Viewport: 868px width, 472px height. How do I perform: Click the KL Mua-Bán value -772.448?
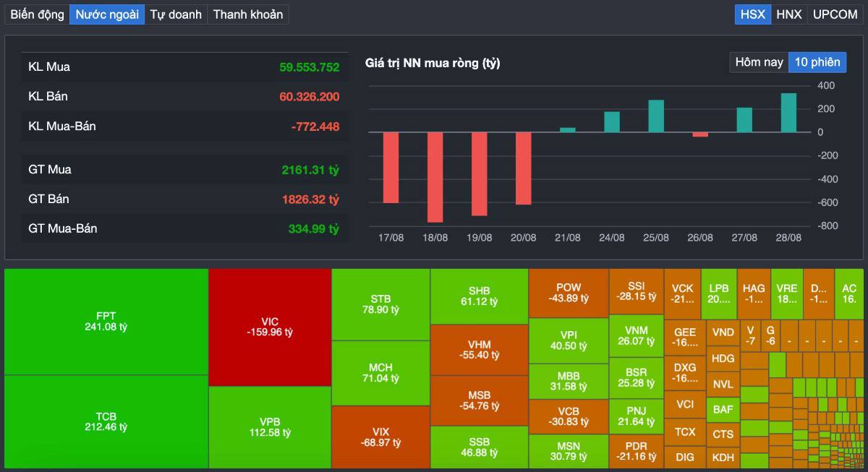pyautogui.click(x=315, y=126)
